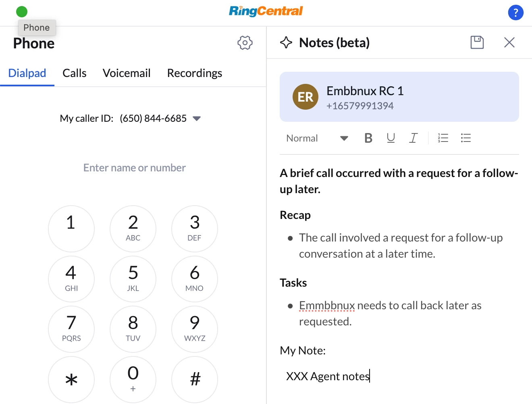The width and height of the screenshot is (532, 404).
Task: Click the Recap heading in notes
Action: (295, 215)
